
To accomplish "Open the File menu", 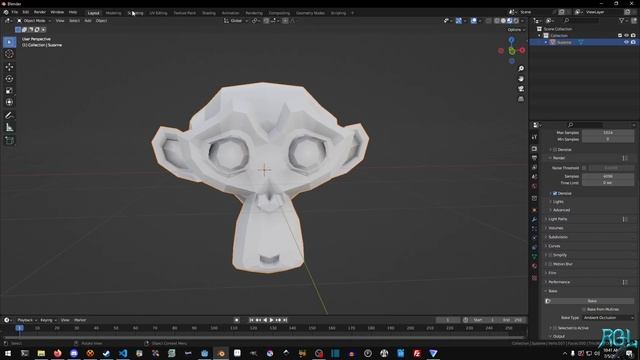I will [x=15, y=12].
